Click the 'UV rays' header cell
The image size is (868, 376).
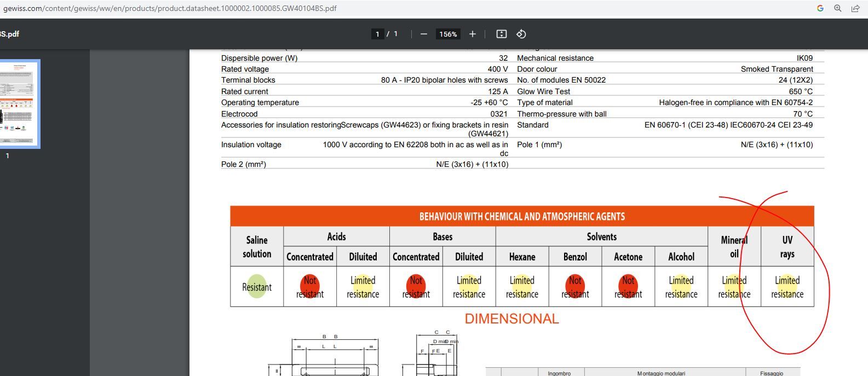click(x=787, y=247)
